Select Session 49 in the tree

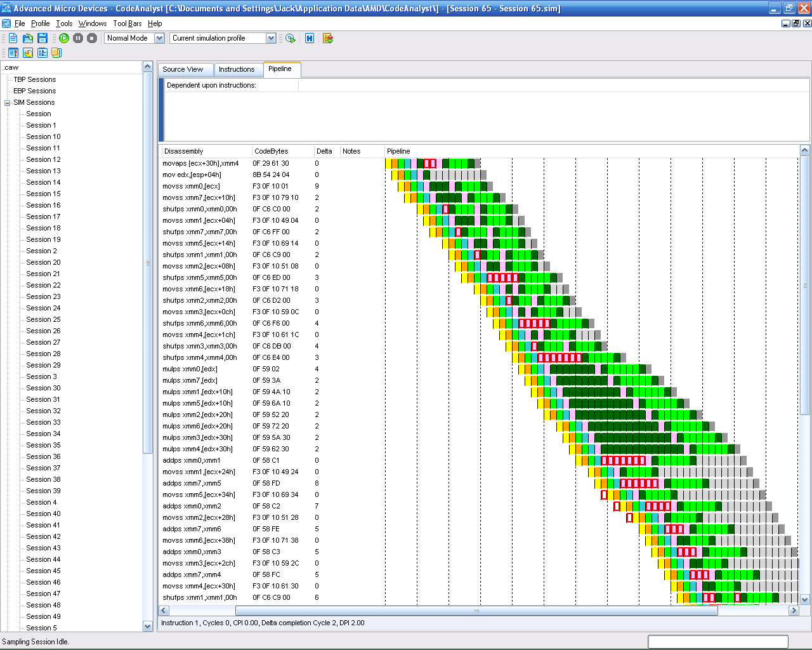point(43,616)
